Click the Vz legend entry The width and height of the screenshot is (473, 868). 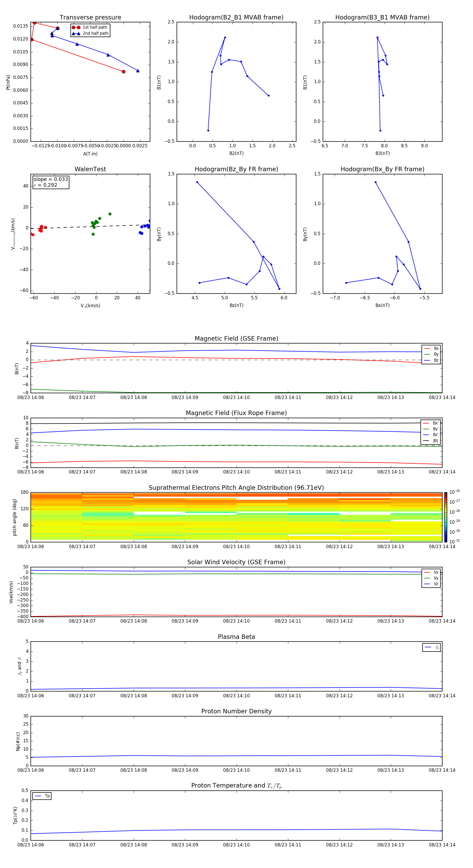click(x=431, y=584)
